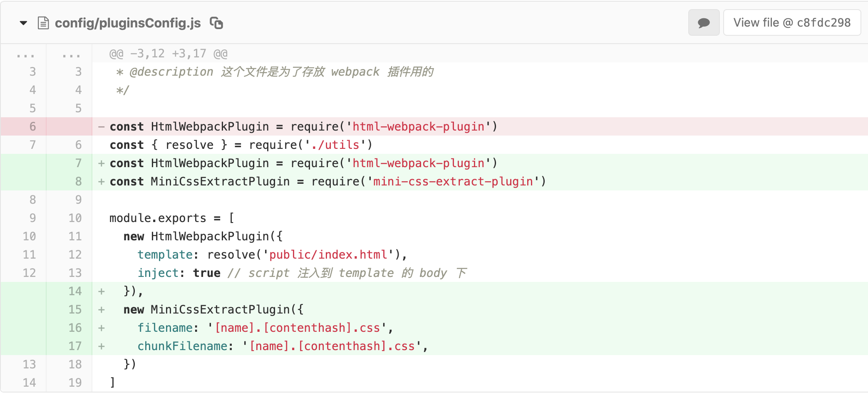Click the module.exports code line

click(171, 218)
